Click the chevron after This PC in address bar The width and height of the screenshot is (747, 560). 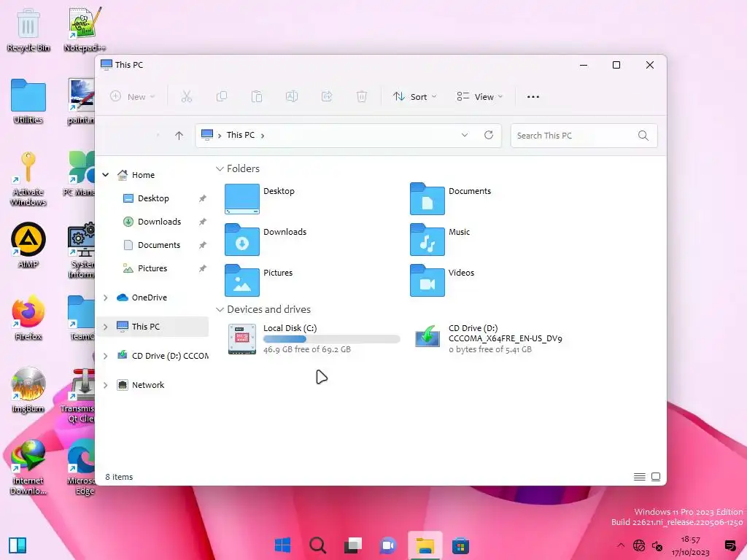[263, 136]
